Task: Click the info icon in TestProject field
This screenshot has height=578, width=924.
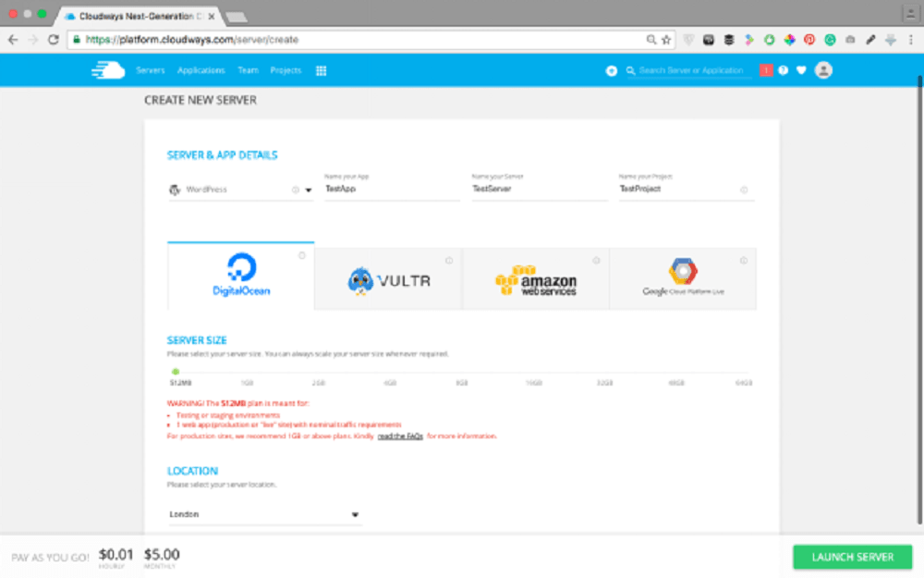Action: pos(744,190)
